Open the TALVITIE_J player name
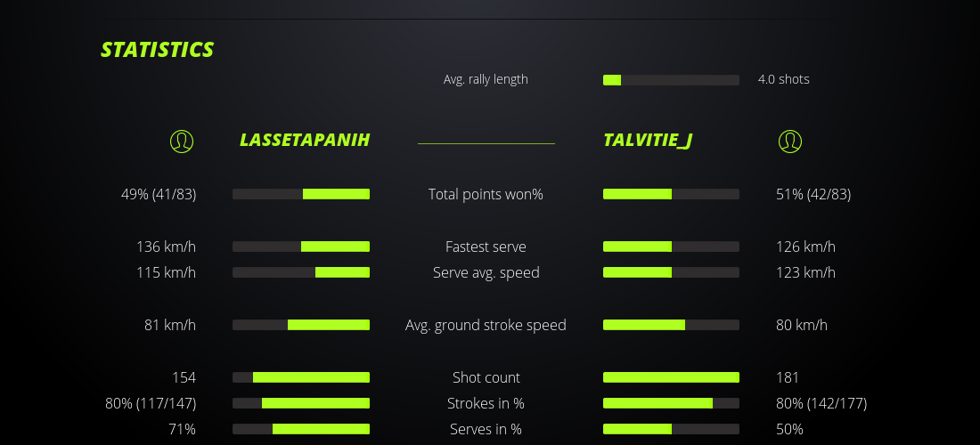980x445 pixels. (x=648, y=140)
